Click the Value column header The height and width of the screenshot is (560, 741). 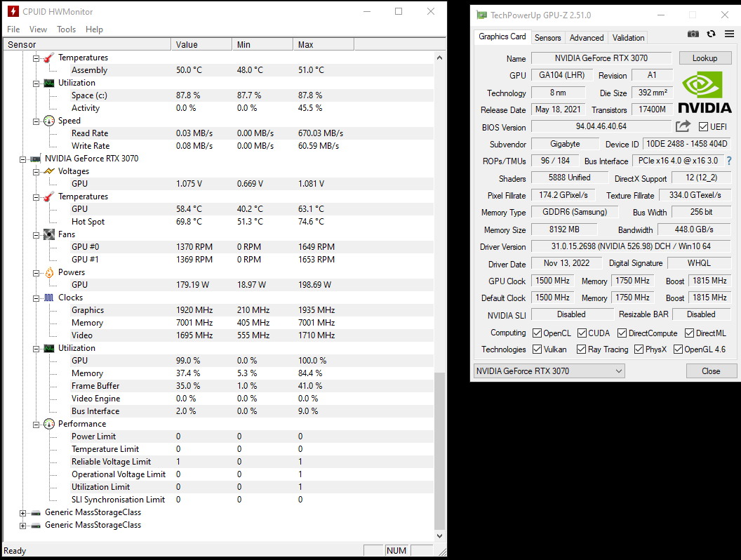click(201, 44)
